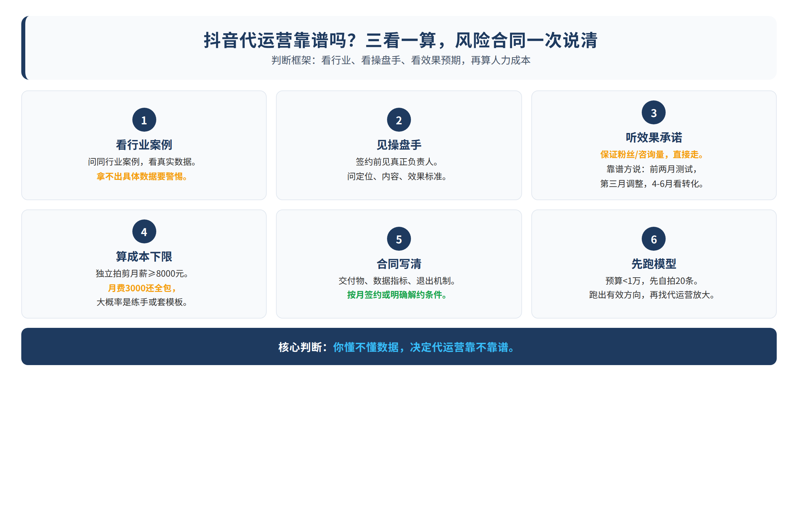Click the heading 合同写清
This screenshot has height=532, width=798.
tap(399, 264)
